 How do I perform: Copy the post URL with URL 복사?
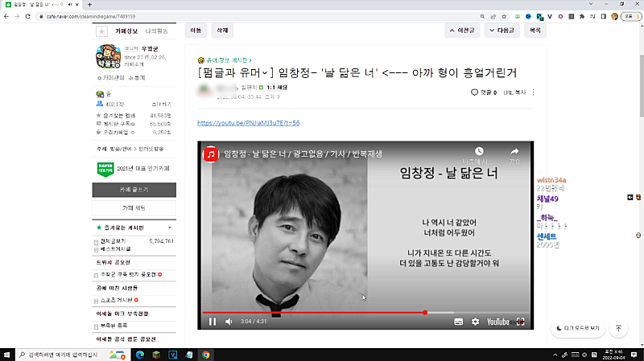(x=514, y=92)
